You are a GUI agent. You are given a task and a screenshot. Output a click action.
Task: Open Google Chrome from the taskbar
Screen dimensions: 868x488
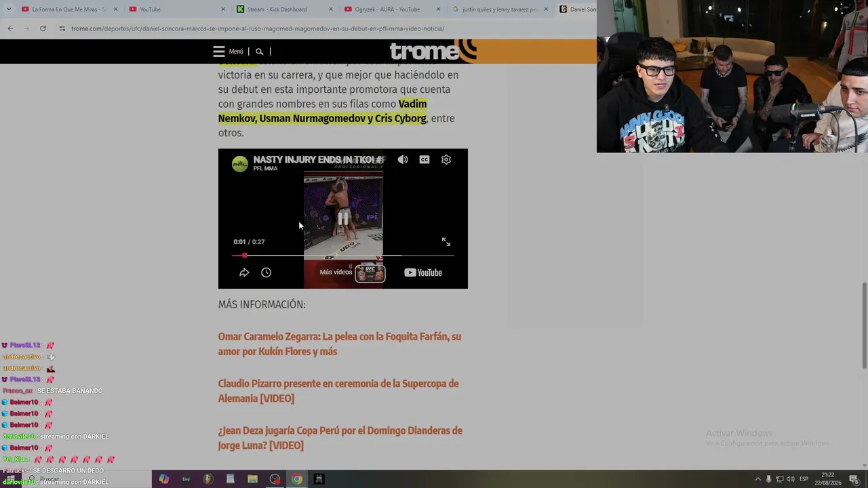click(x=297, y=479)
